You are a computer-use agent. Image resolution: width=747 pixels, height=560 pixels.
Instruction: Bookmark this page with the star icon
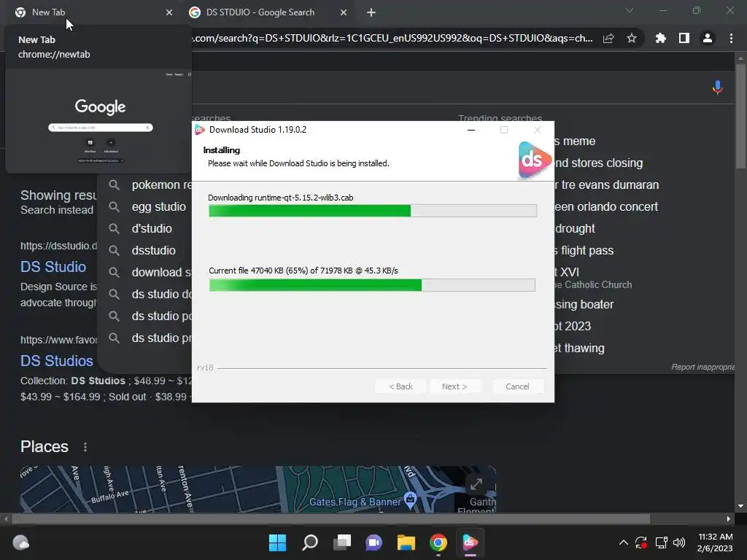click(x=631, y=38)
